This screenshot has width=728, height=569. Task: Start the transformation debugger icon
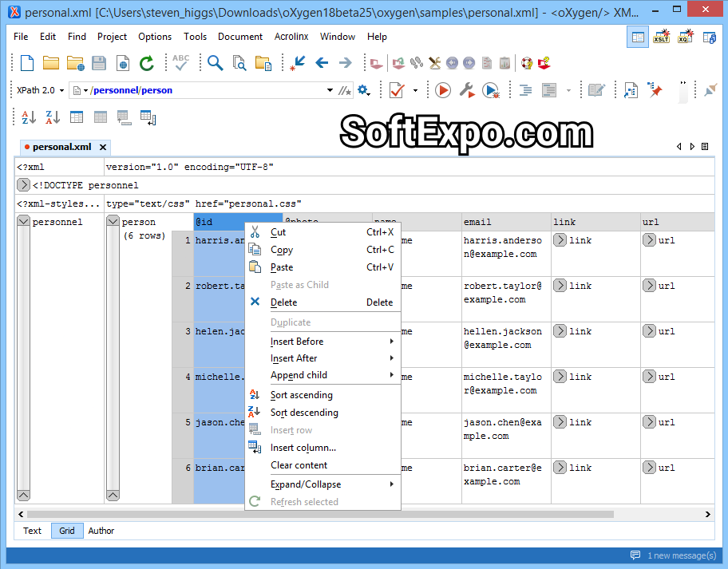tap(492, 90)
